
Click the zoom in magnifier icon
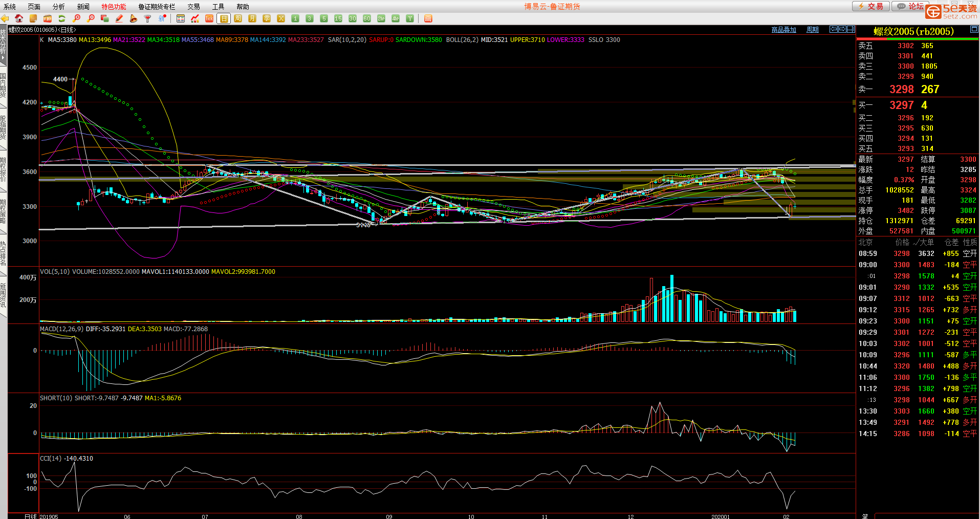[77, 18]
